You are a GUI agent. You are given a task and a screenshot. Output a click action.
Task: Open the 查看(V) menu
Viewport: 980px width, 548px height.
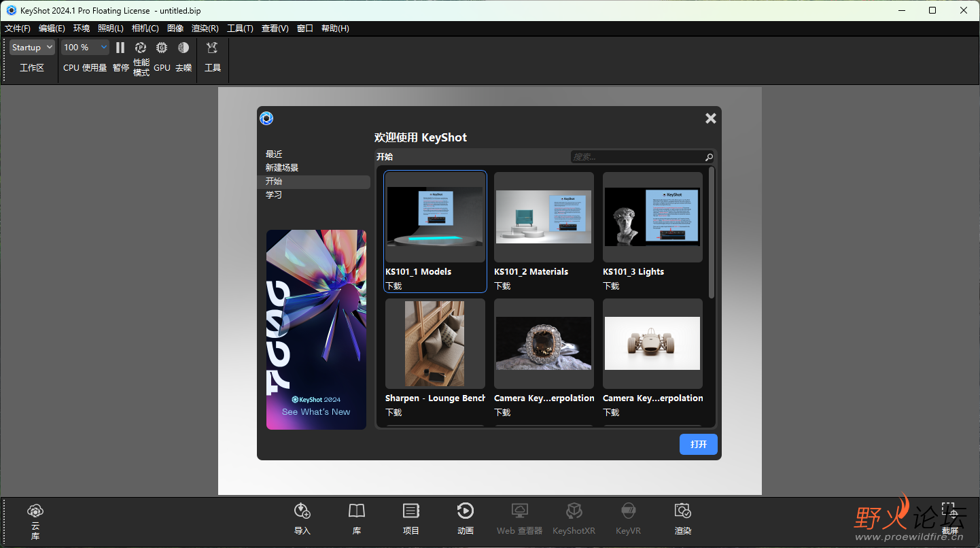pyautogui.click(x=275, y=29)
